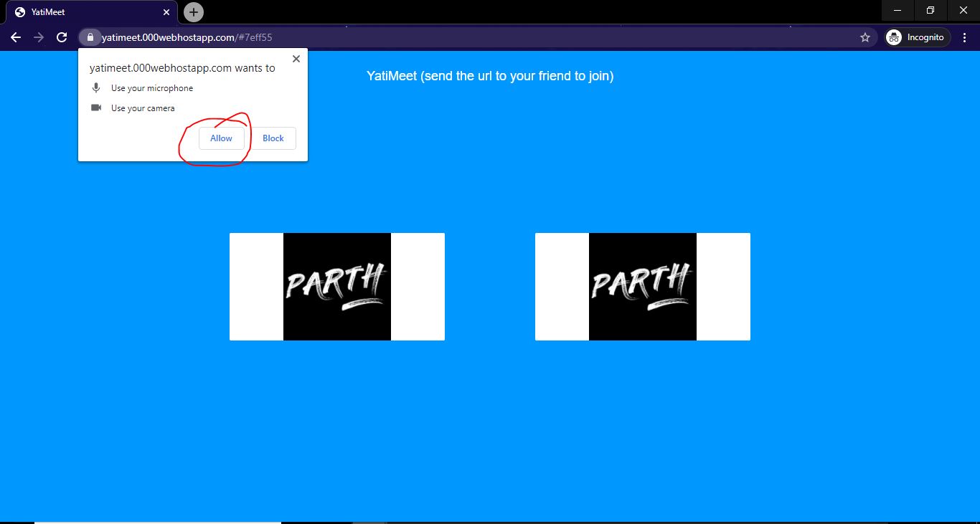The image size is (980, 524).
Task: Restore down the browser window
Action: (930, 10)
